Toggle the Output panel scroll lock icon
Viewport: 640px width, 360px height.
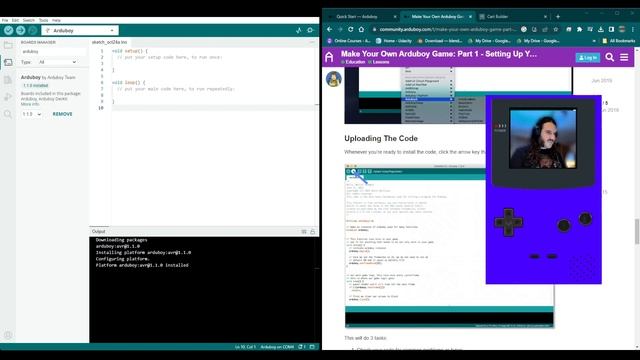click(313, 231)
